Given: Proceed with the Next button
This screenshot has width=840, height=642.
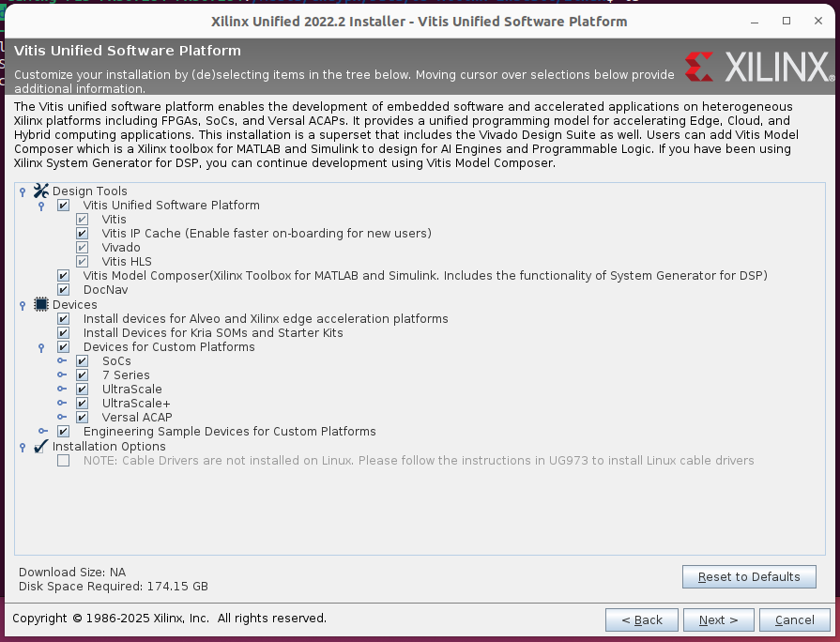Looking at the screenshot, I should coord(718,620).
